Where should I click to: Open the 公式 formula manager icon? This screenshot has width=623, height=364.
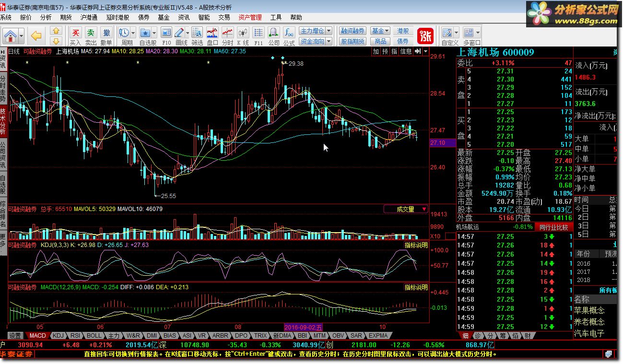(x=289, y=33)
